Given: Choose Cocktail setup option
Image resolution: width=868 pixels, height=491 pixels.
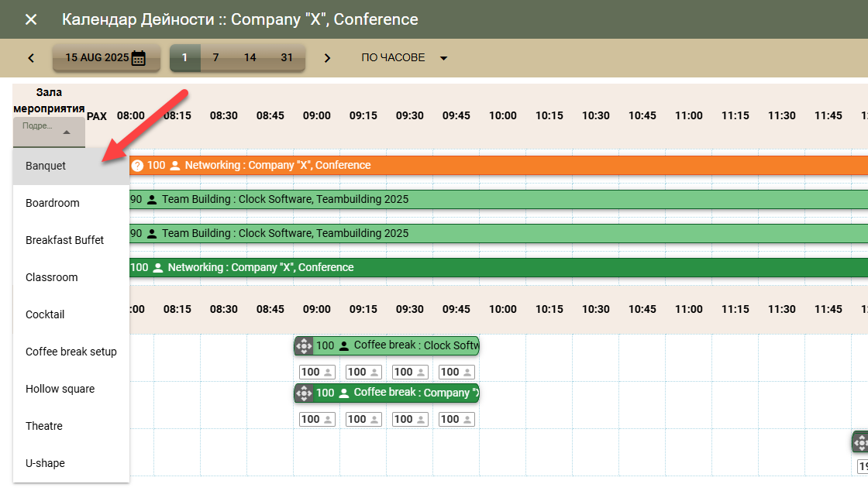Looking at the screenshot, I should click(x=71, y=314).
